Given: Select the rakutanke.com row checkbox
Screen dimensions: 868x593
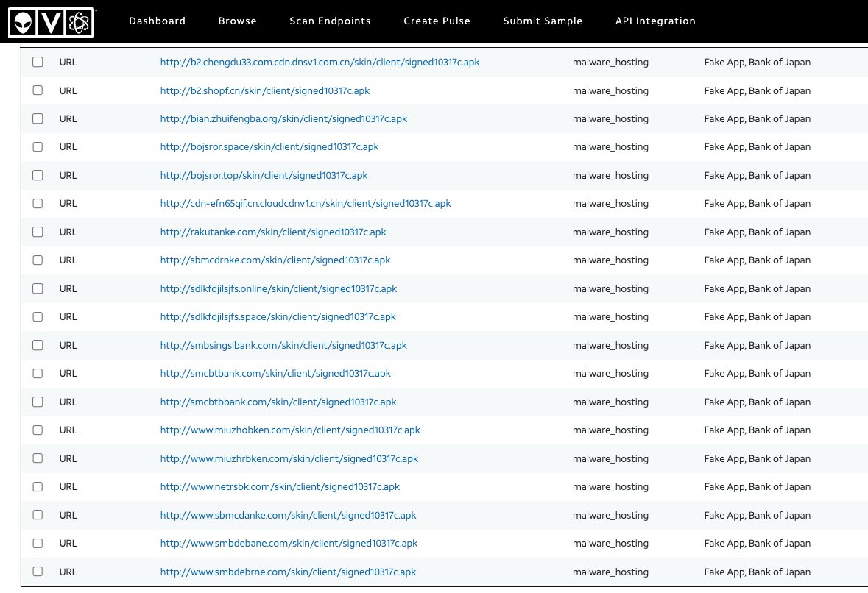Looking at the screenshot, I should pyautogui.click(x=38, y=232).
